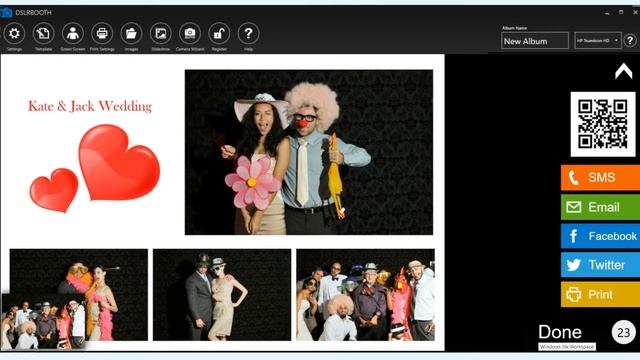Screen dimensions: 640x360
Task: Share photo to Facebook
Action: click(600, 236)
